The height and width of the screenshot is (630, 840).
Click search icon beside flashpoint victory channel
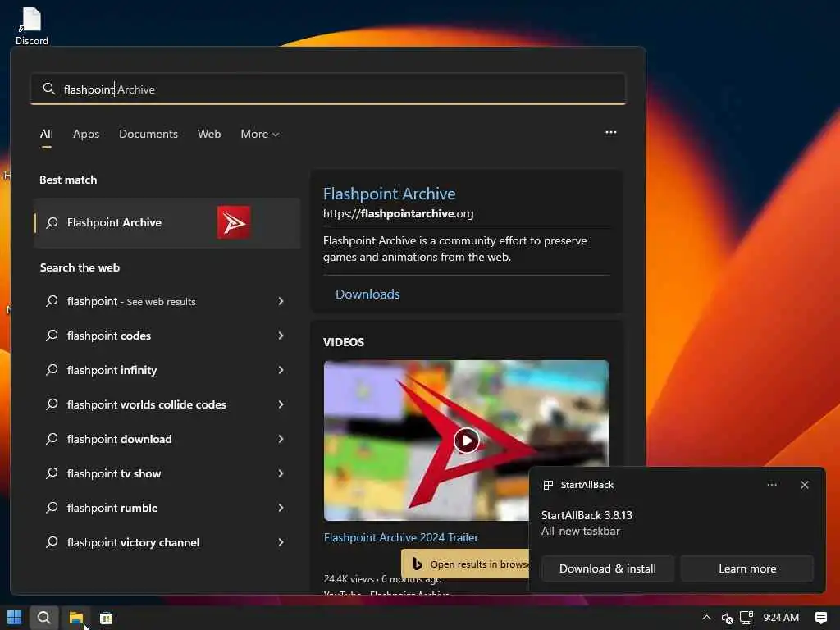pyautogui.click(x=52, y=542)
